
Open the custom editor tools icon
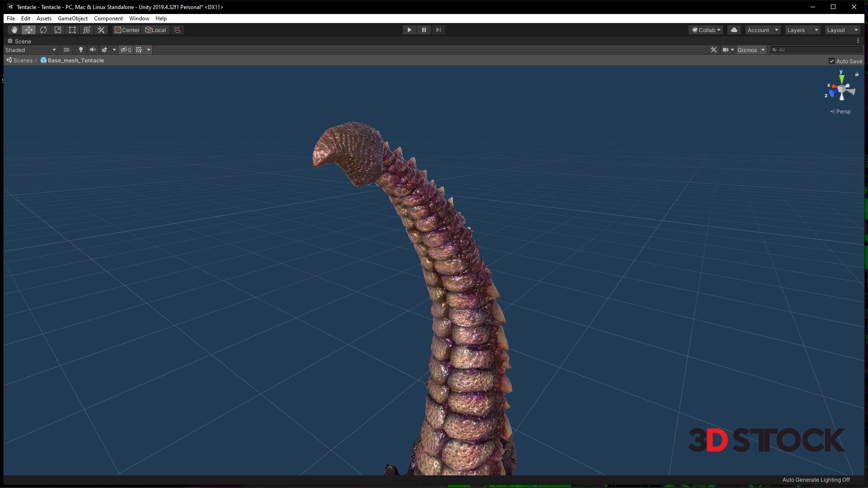[x=101, y=30]
